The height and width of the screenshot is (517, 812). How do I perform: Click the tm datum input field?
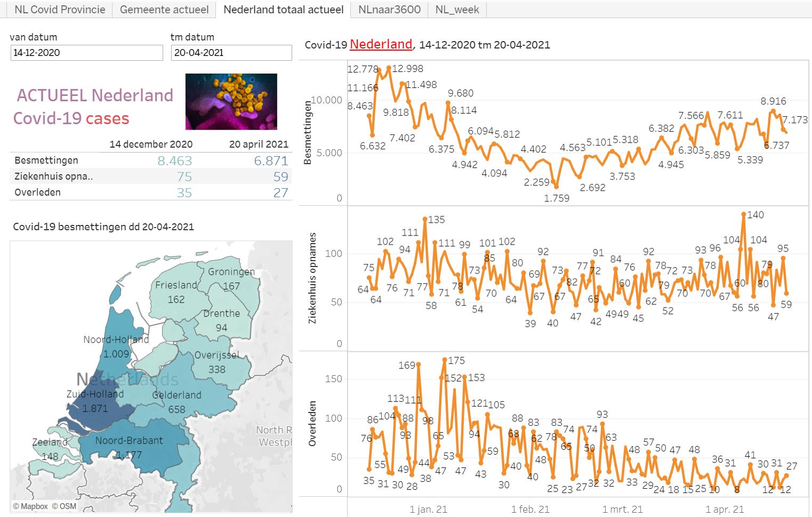click(231, 53)
